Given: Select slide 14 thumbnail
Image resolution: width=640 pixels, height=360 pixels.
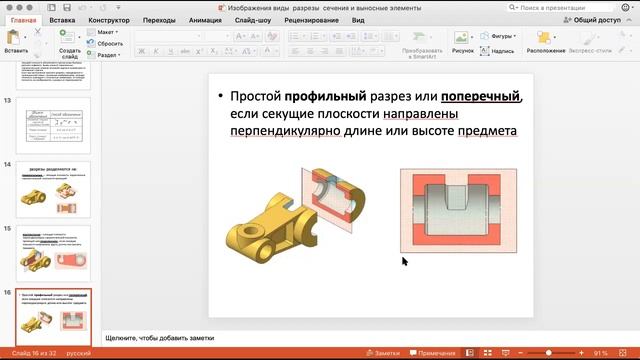Looking at the screenshot, I should point(53,189).
